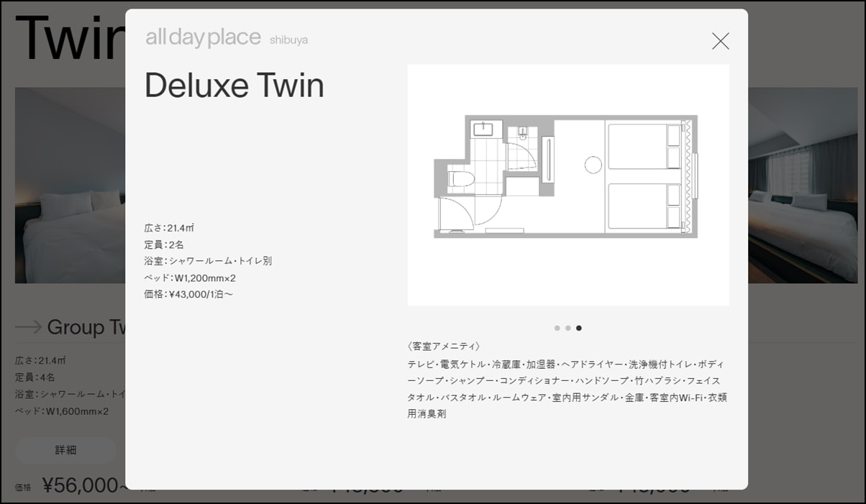Viewport: 866px width, 504px height.
Task: Click the Deluxe Twin floor plan image
Action: (568, 185)
